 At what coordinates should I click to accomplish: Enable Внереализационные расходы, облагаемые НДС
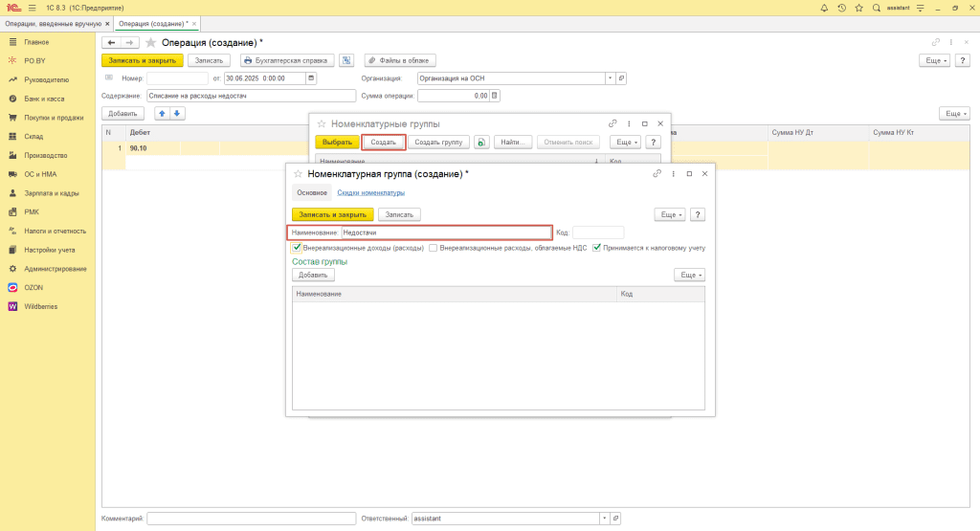point(434,248)
